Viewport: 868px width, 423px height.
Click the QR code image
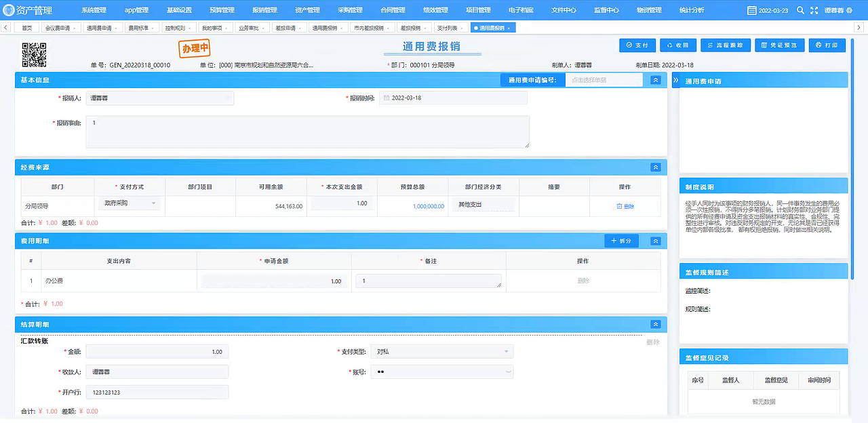tap(34, 55)
